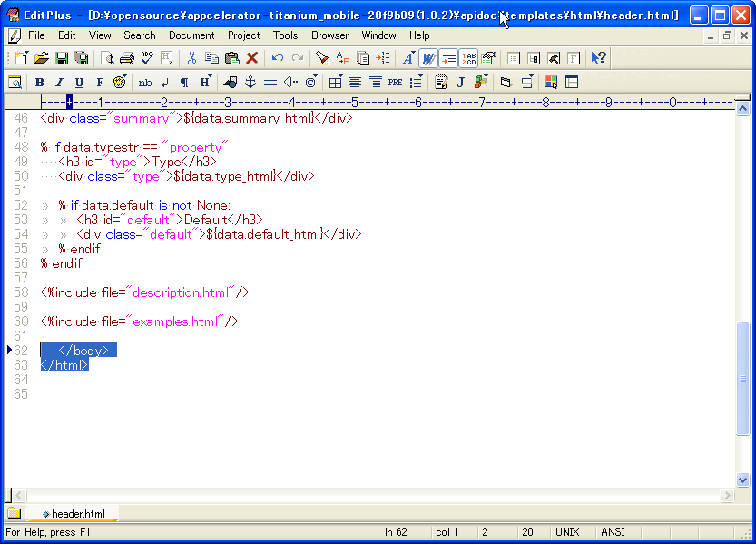Image resolution: width=756 pixels, height=544 pixels.
Task: Open the Browser menu
Action: coord(329,35)
